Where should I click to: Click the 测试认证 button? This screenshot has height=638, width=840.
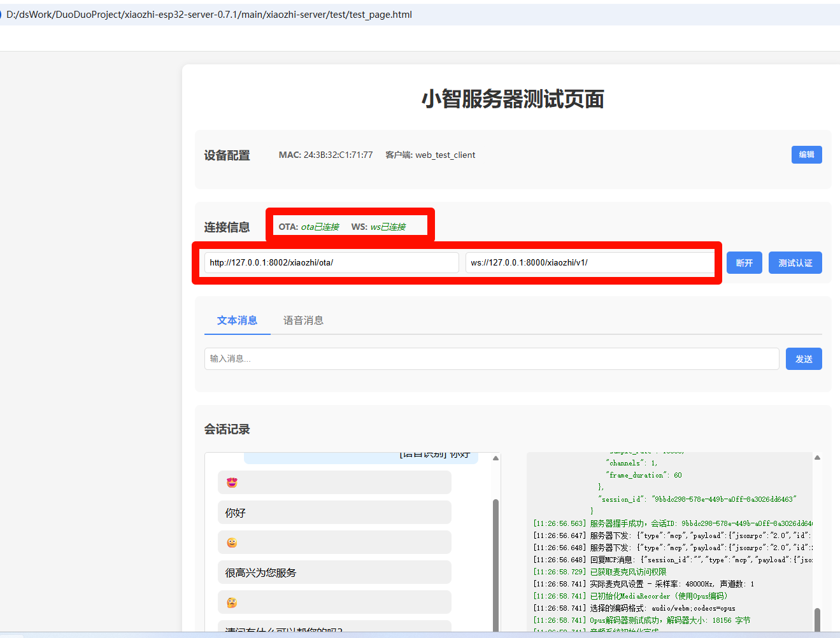coord(795,263)
